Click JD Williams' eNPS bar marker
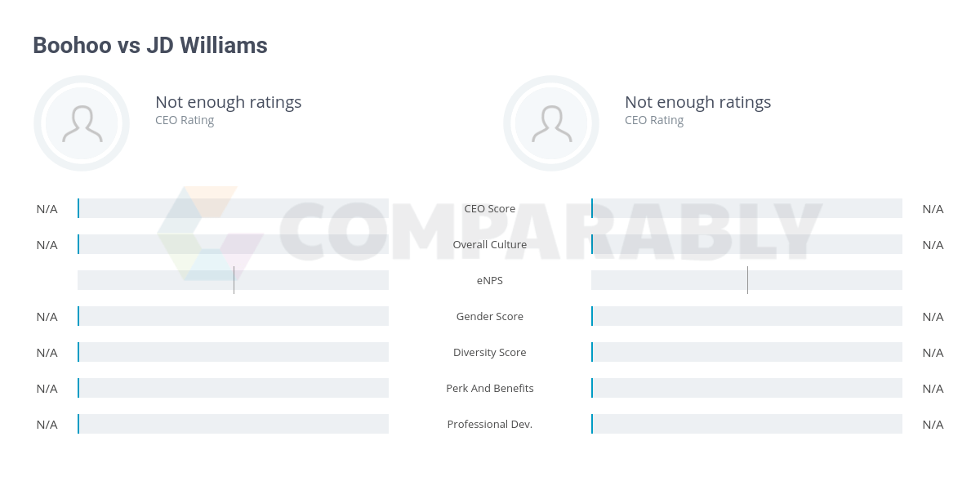The height and width of the screenshot is (490, 980). pos(747,280)
